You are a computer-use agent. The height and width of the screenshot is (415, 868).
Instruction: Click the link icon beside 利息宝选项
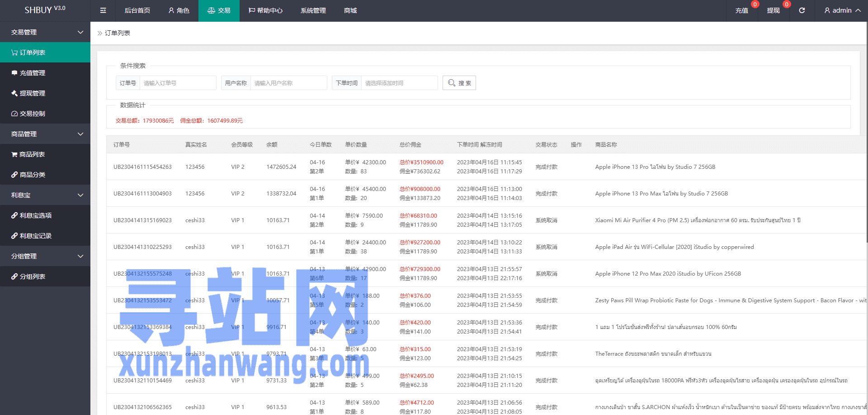click(14, 215)
